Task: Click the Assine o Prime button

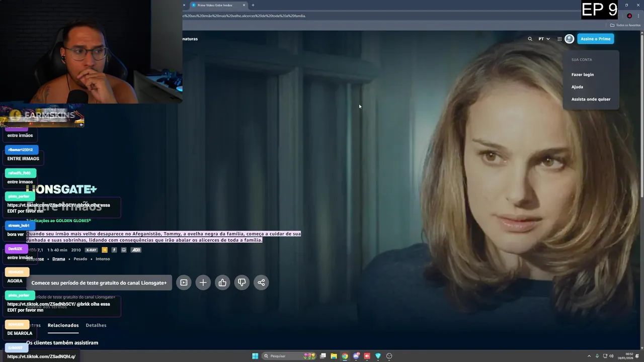Action: click(x=595, y=39)
